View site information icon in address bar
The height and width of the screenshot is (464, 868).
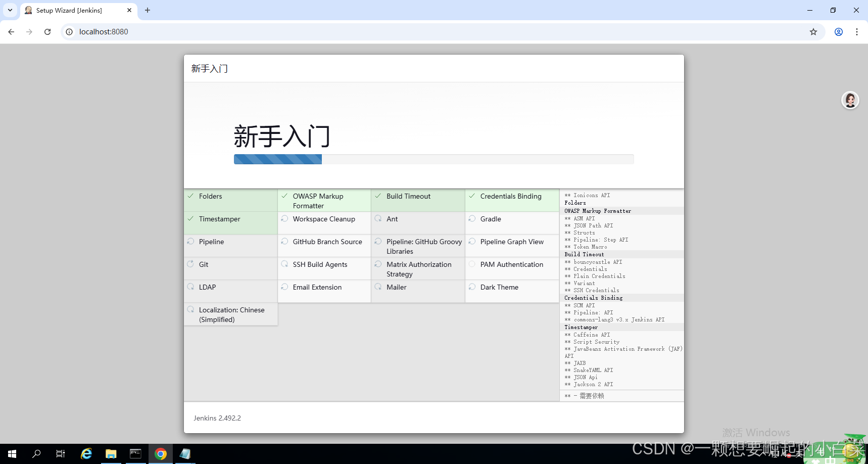[x=69, y=32]
